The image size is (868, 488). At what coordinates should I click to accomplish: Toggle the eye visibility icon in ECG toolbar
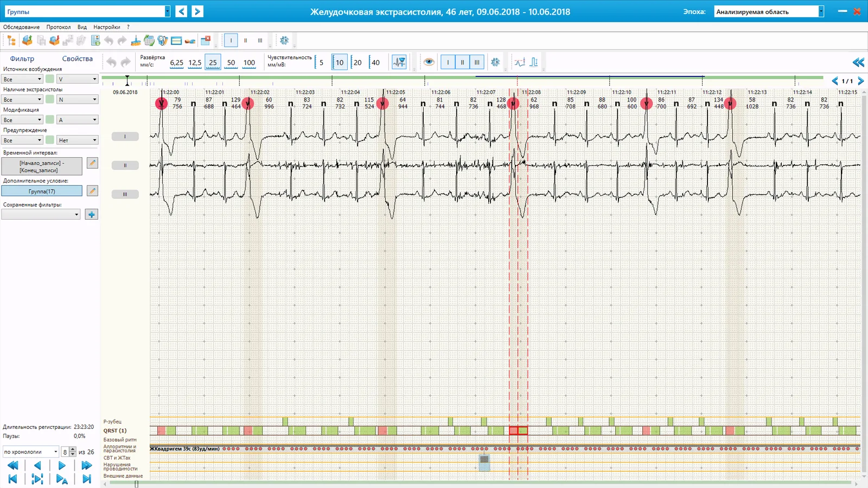click(x=429, y=62)
